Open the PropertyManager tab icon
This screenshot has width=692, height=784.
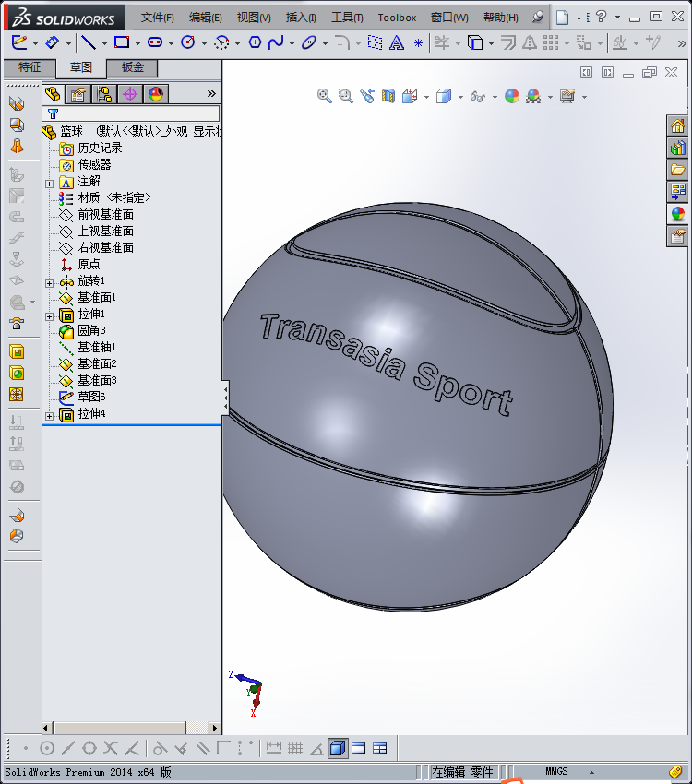pos(78,94)
